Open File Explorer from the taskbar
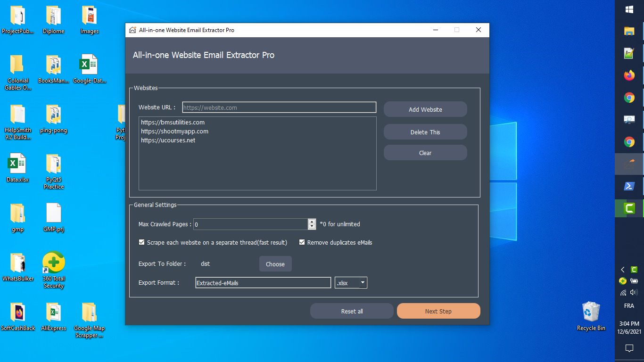Viewport: 644px width, 362px height. pos(629,31)
